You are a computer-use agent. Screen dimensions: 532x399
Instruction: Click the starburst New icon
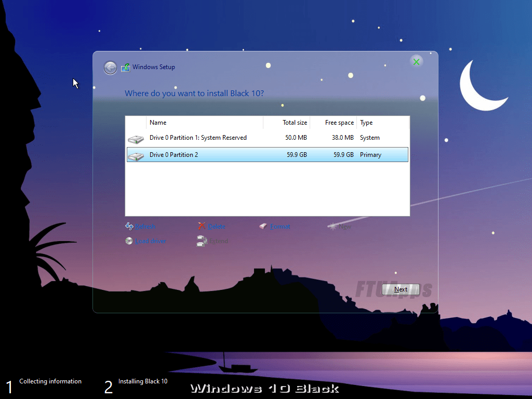pos(332,226)
